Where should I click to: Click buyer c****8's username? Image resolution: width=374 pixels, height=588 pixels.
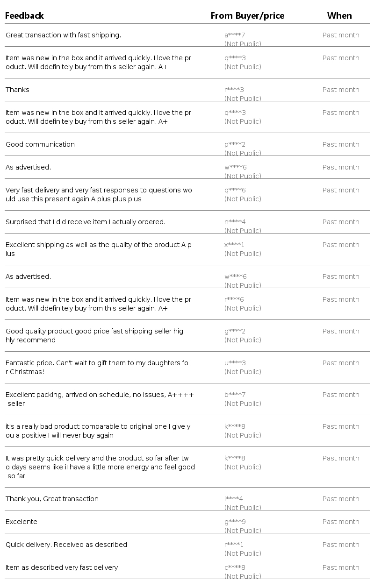click(235, 567)
